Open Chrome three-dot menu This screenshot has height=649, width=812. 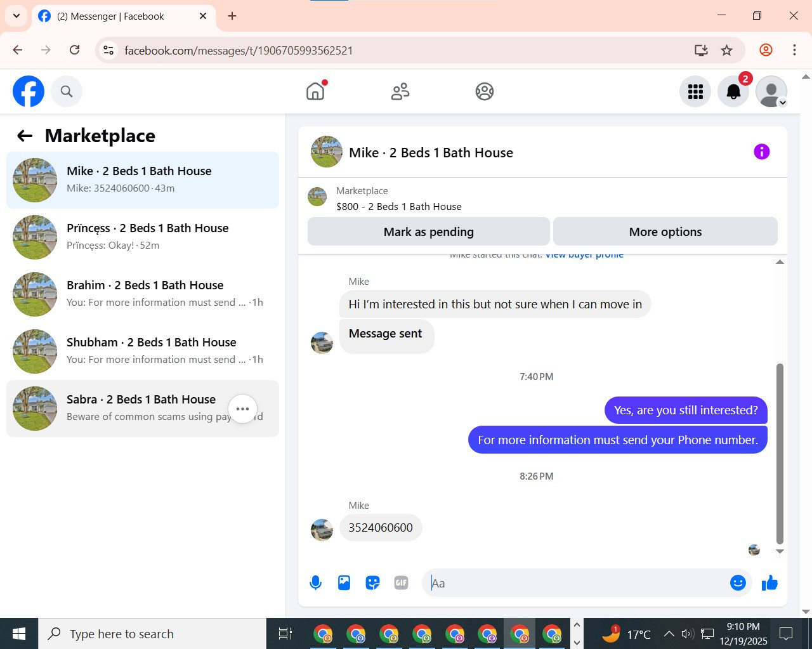point(794,50)
